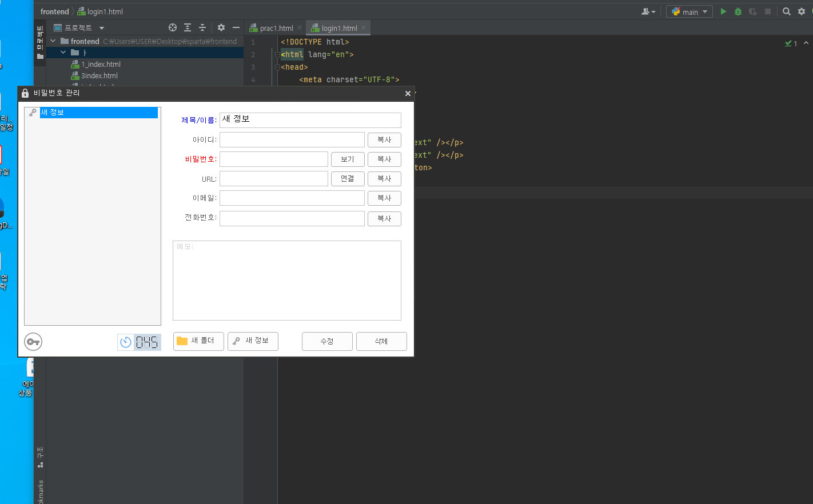The image size is (813, 504).
Task: Click the 제목/이름 input field
Action: coord(310,120)
